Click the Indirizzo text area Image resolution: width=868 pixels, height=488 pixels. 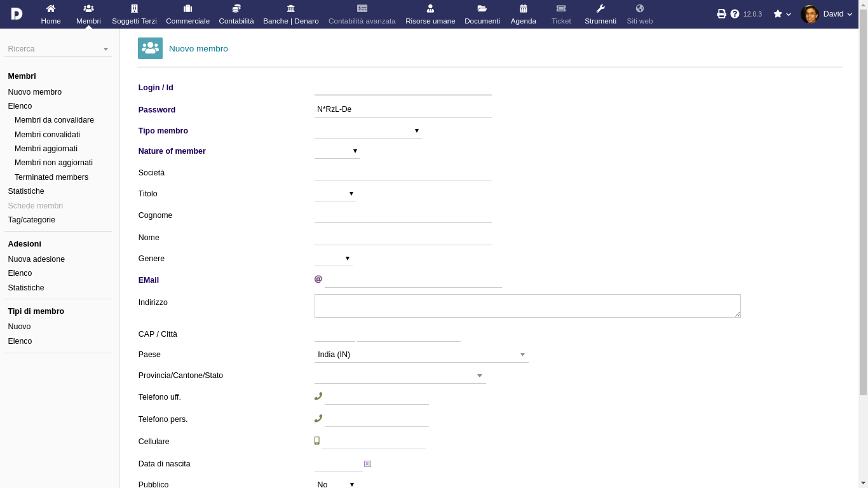(527, 306)
